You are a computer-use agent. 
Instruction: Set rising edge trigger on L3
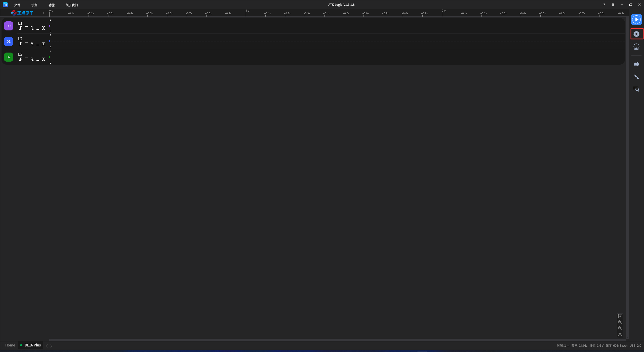click(20, 59)
